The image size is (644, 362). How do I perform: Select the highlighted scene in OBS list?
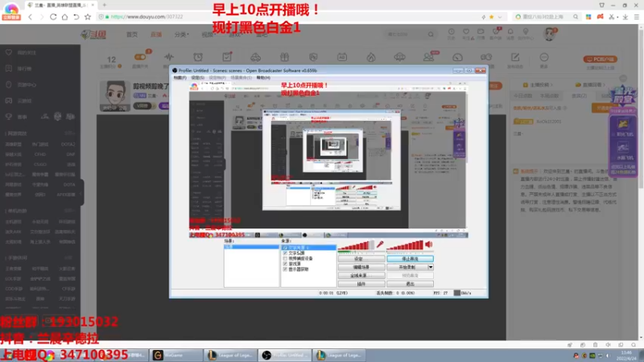tap(251, 247)
